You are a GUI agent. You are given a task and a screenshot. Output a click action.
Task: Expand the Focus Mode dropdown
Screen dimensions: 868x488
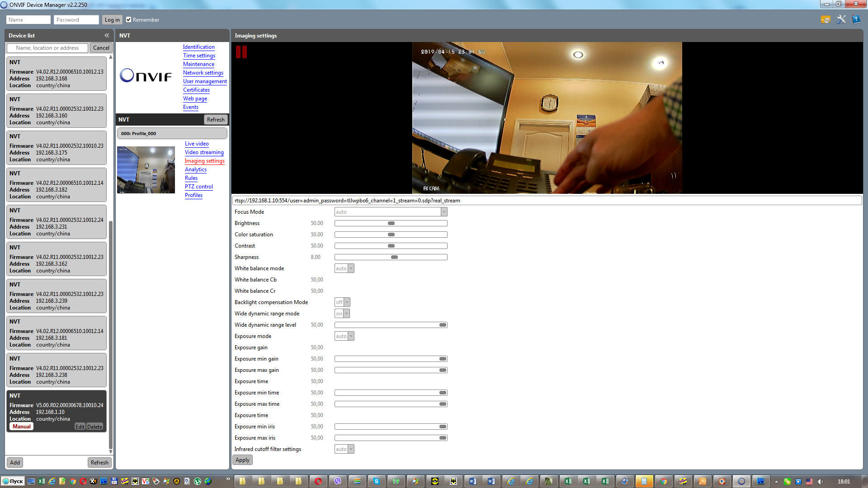(x=443, y=212)
